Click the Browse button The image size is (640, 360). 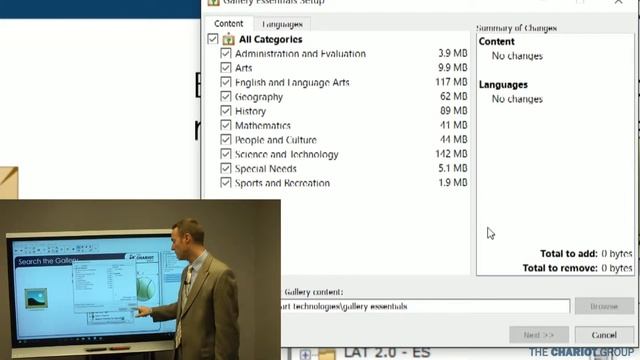(x=604, y=306)
